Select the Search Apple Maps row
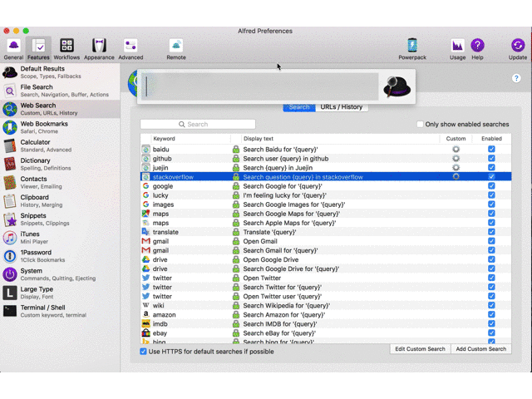Viewport: 532px width, 399px height. coord(326,223)
